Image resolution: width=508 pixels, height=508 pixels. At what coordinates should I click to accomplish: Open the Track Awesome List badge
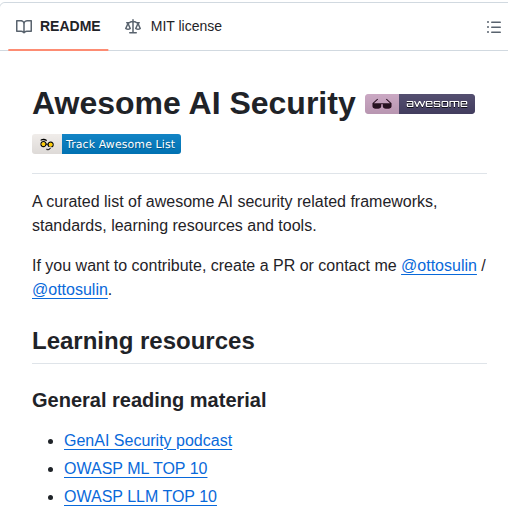(106, 144)
